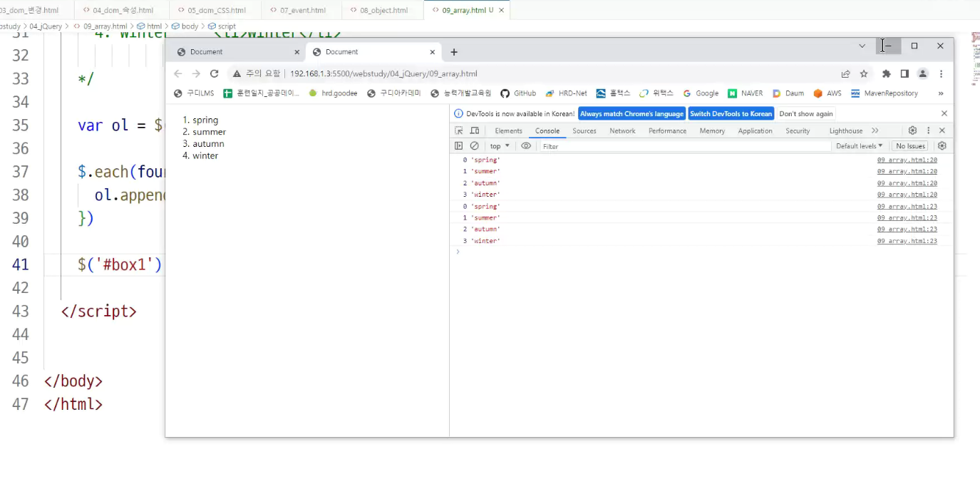The width and height of the screenshot is (980, 494).
Task: Switch to the Elements tab
Action: point(509,130)
